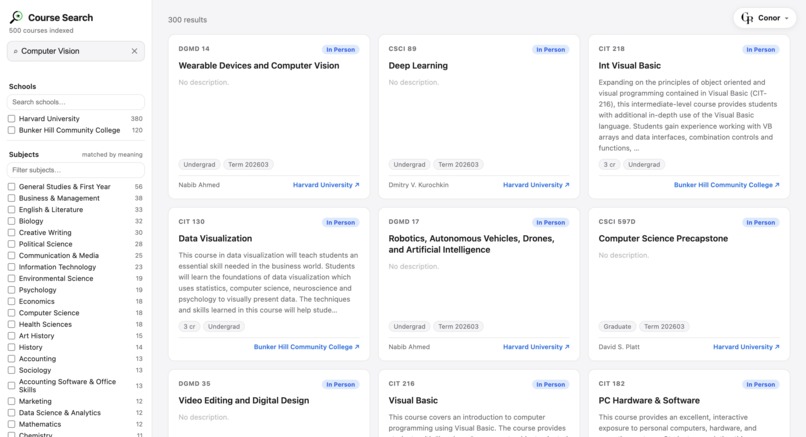Click In Person badge on CIT 218 card

coord(761,49)
